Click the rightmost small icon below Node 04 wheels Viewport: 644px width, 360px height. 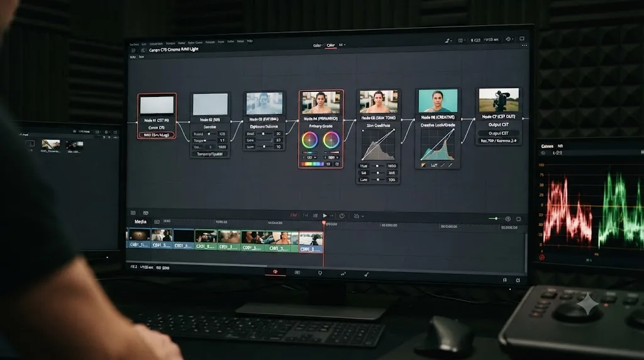(x=337, y=164)
